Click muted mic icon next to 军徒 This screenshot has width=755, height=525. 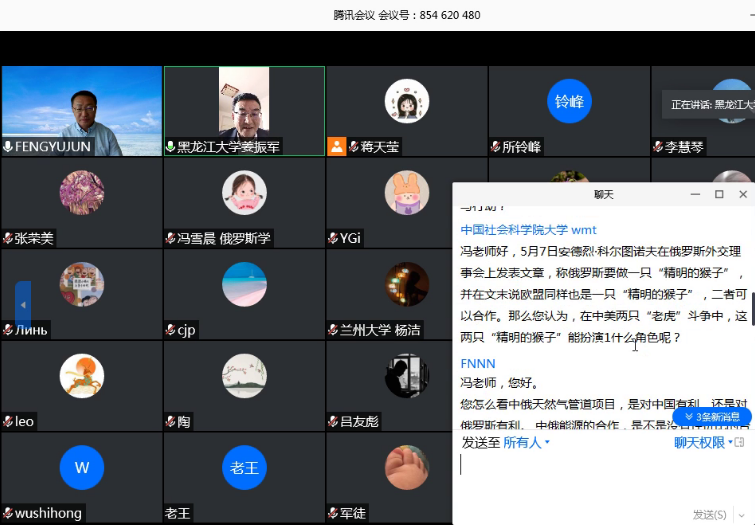pyautogui.click(x=333, y=513)
